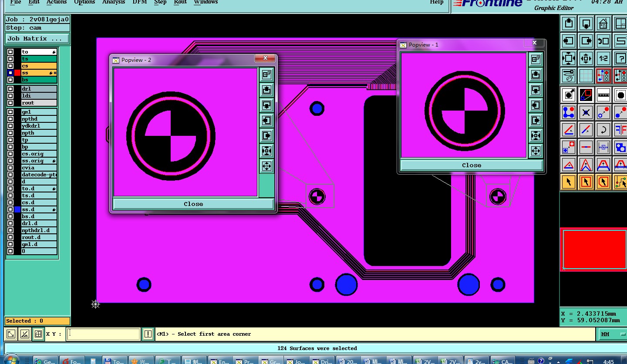Toggle the checkbox for layer bs
627x364 pixels.
pos(10,80)
